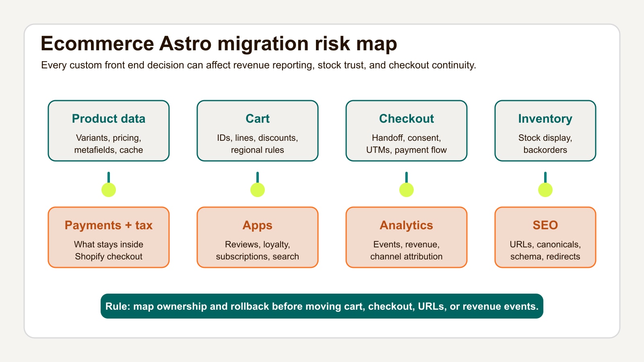Click 'URLs, canonicals, schema, redirects' text
644x362 pixels.
(x=545, y=250)
